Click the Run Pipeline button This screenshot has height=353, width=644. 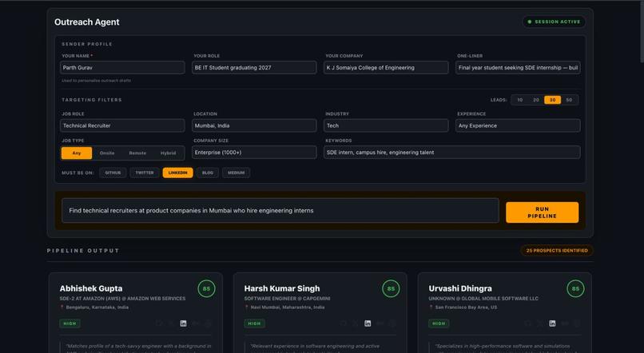(543, 212)
